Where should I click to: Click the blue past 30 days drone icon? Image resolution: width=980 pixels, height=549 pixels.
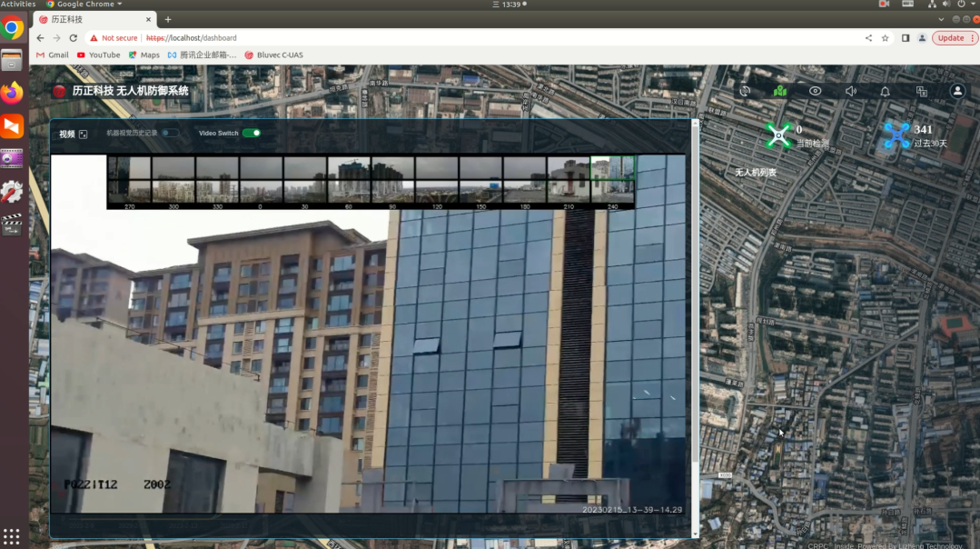point(896,135)
